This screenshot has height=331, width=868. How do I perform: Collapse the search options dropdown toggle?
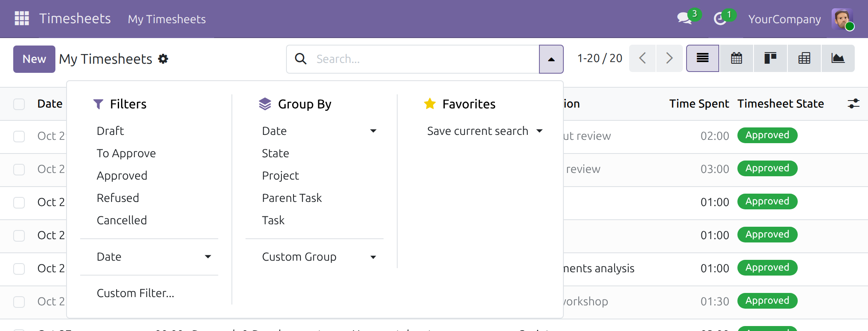pyautogui.click(x=551, y=59)
